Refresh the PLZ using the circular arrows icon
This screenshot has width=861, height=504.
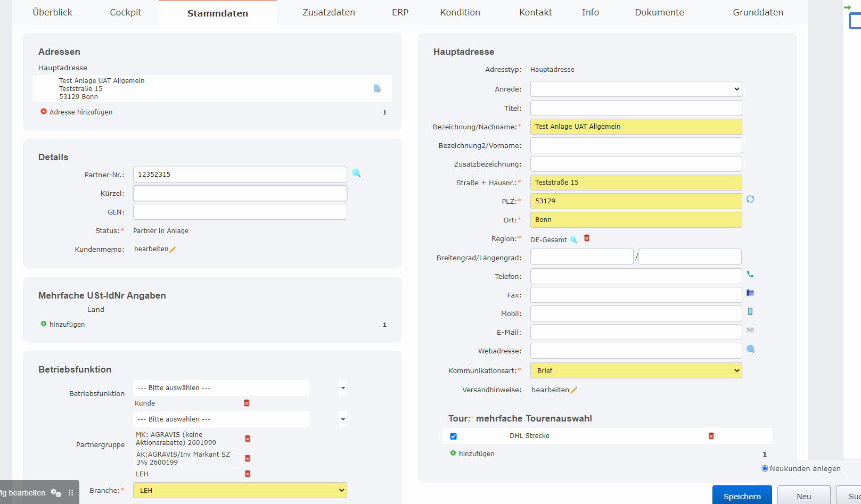pos(750,199)
